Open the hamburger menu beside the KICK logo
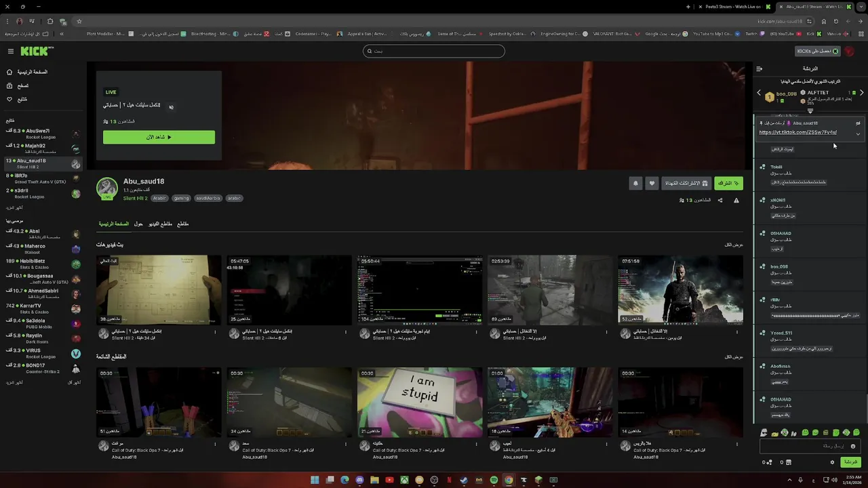The height and width of the screenshot is (488, 868). coord(11,52)
